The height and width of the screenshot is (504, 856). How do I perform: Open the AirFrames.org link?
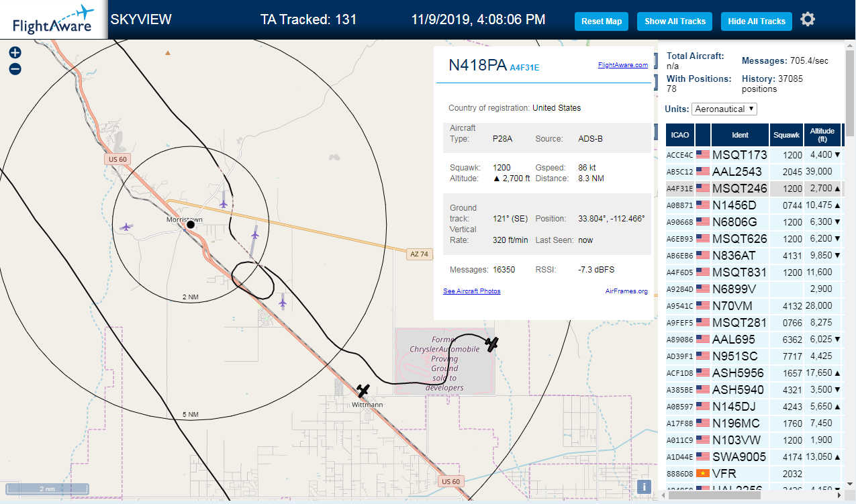pos(626,291)
